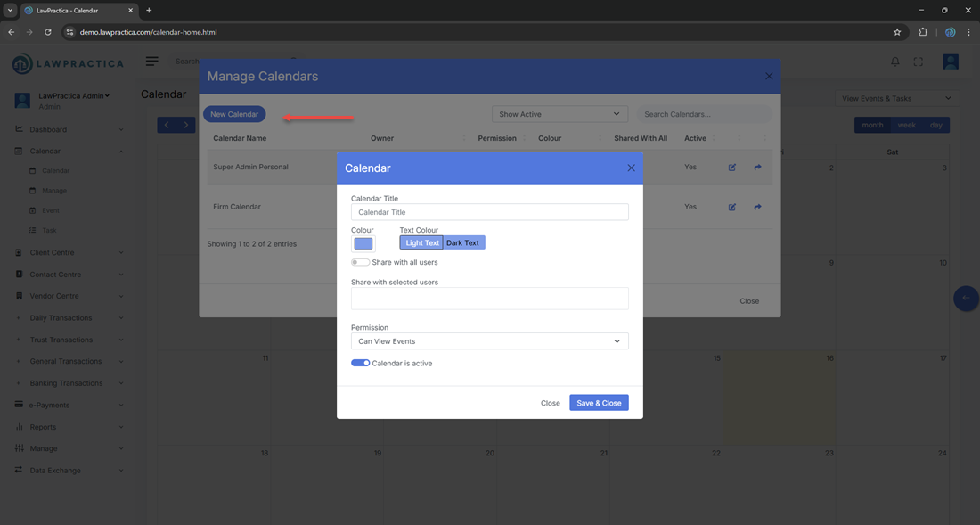
Task: Click edit icon for Super Admin Personal calendar
Action: coord(731,168)
